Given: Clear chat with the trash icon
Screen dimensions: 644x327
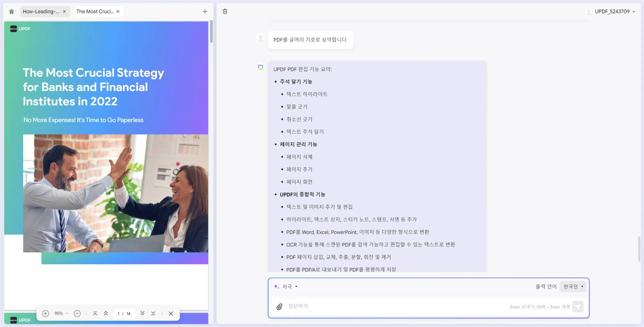Looking at the screenshot, I should [x=225, y=11].
